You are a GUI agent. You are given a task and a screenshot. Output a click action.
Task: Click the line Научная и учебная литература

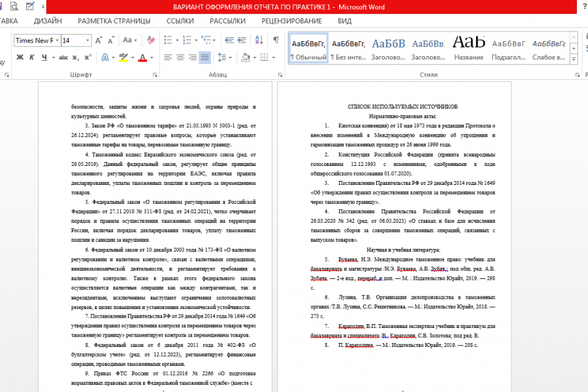(403, 250)
